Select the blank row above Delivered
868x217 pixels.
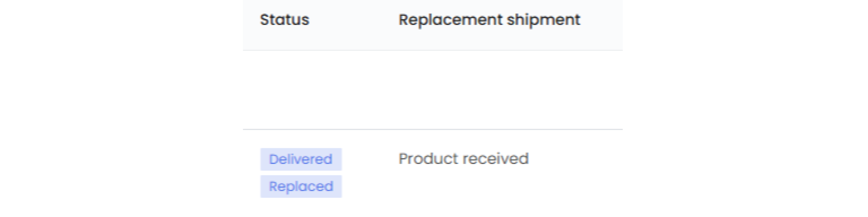tap(432, 90)
